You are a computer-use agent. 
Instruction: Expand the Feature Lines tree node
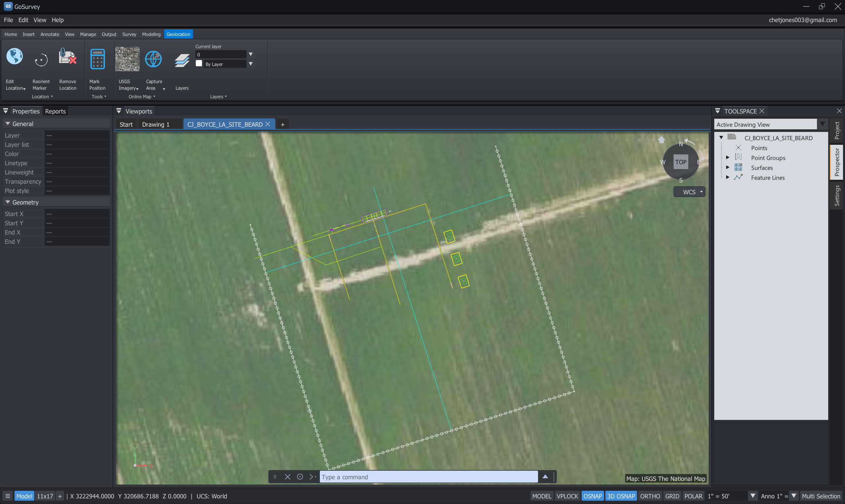(x=727, y=177)
